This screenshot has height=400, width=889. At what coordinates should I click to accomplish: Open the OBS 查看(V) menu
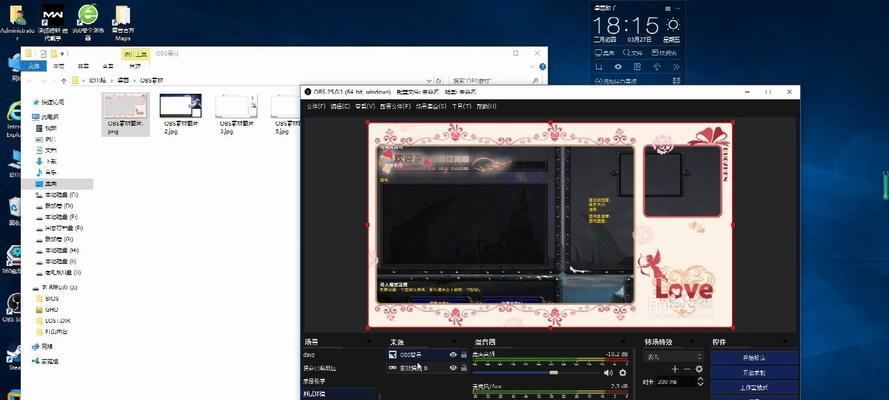[x=365, y=106]
